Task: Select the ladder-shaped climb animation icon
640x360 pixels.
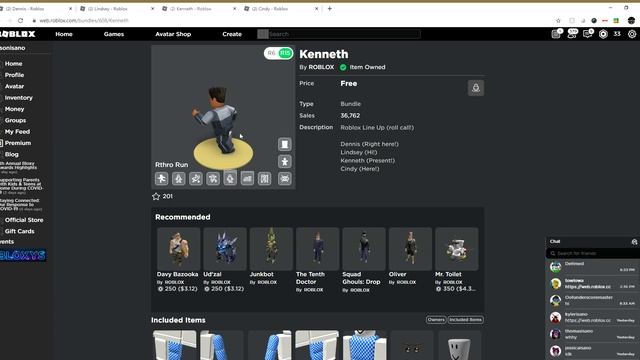Action: [x=264, y=178]
